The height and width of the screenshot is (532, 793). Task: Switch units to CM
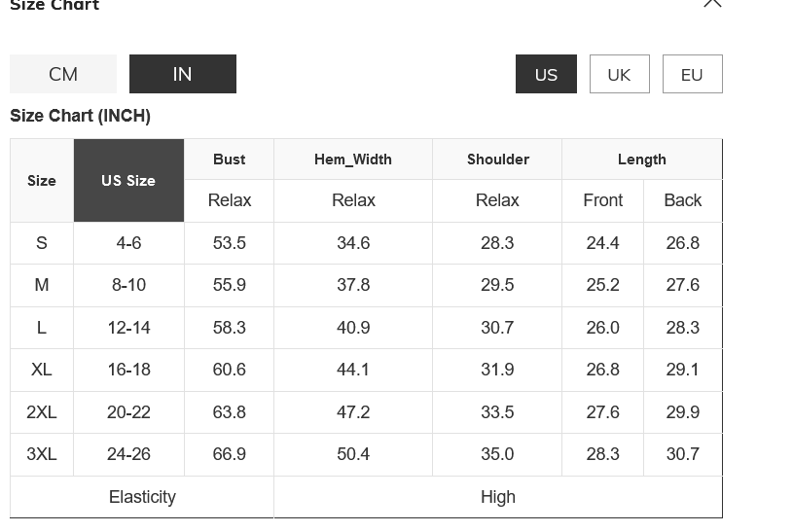click(x=63, y=74)
